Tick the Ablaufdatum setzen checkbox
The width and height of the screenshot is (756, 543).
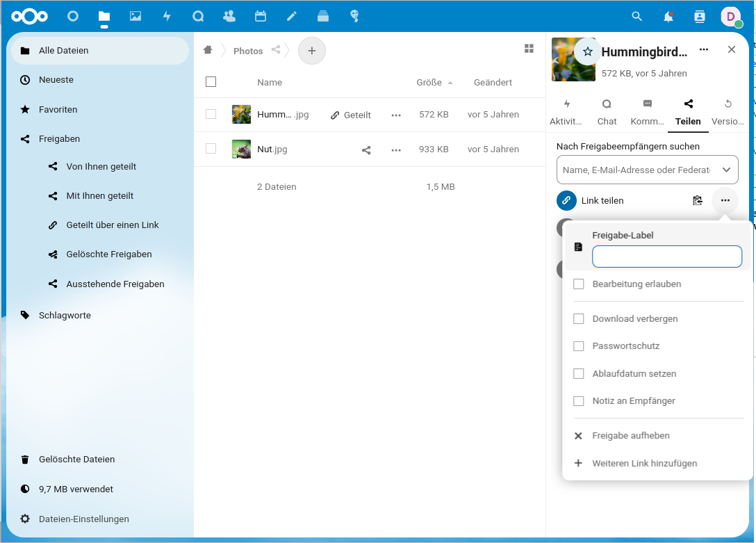tap(578, 374)
